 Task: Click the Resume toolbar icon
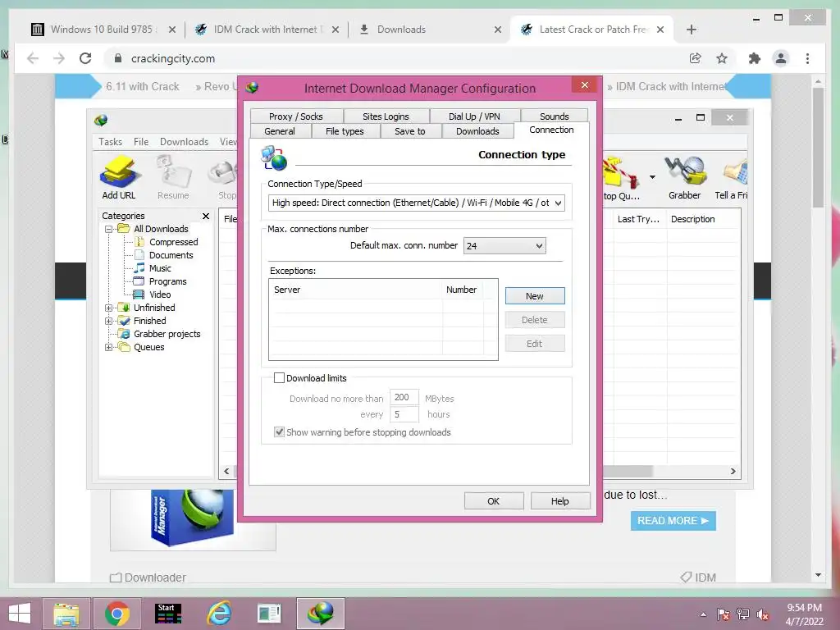tap(173, 177)
